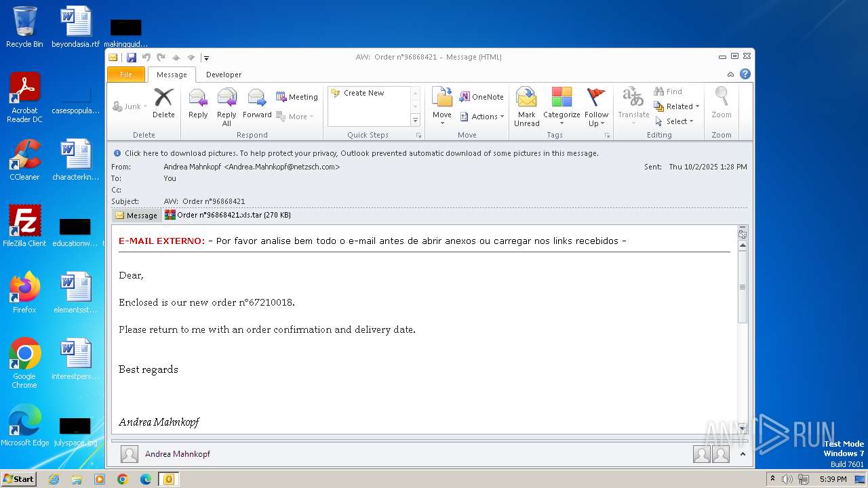
Task: Open the Windows Start menu
Action: click(19, 479)
